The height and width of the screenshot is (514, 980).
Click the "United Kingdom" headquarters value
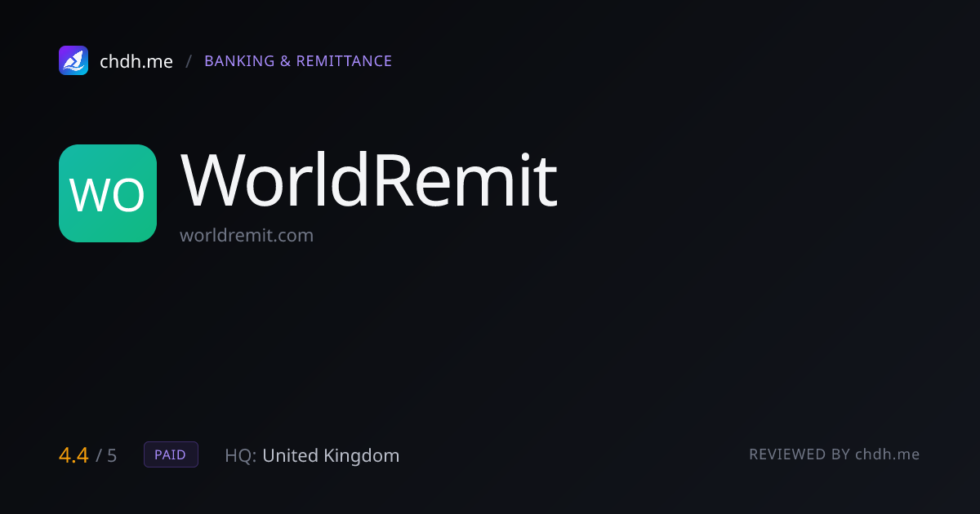pos(331,455)
